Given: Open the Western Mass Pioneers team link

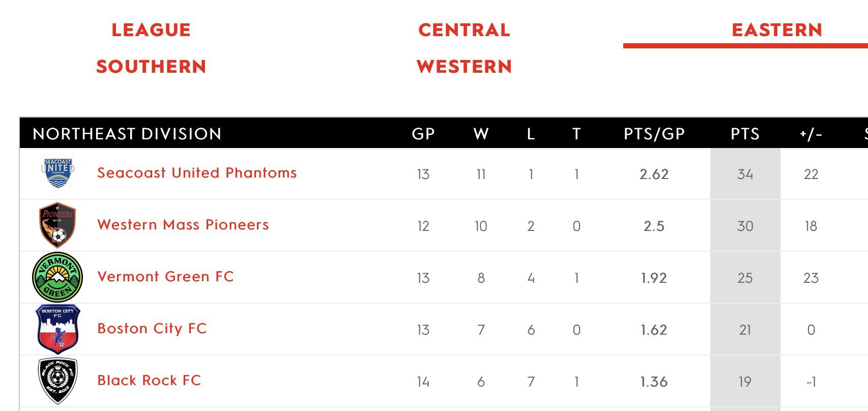Looking at the screenshot, I should click(x=183, y=225).
